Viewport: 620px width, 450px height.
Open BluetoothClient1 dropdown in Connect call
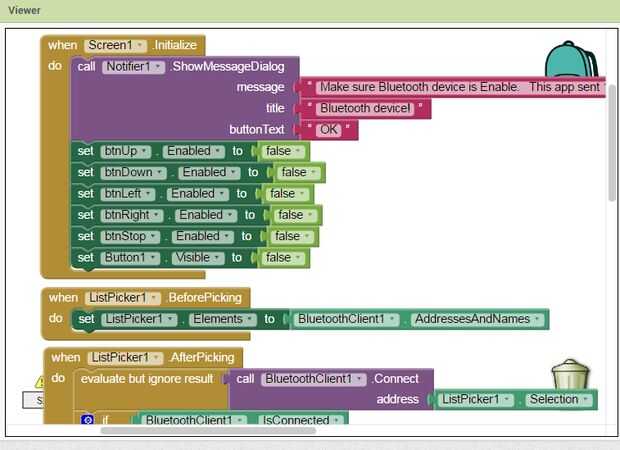coord(314,379)
